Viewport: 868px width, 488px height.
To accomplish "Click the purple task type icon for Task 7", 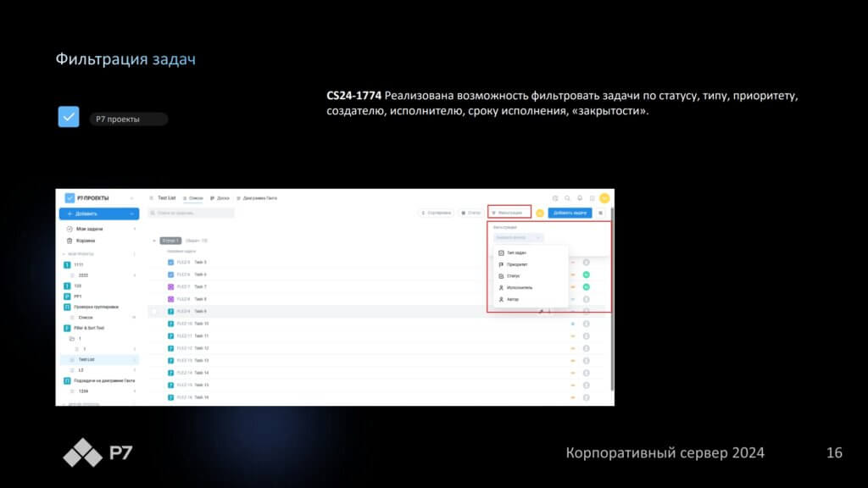I will click(x=170, y=286).
